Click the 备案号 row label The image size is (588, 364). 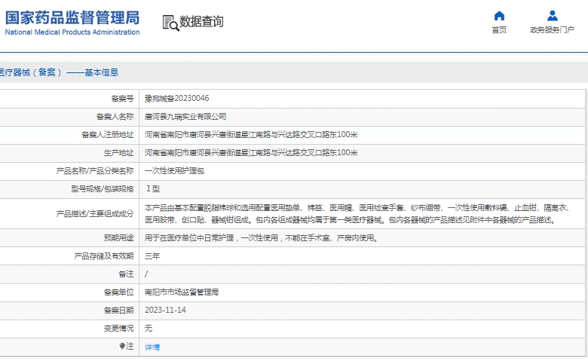pyautogui.click(x=122, y=99)
